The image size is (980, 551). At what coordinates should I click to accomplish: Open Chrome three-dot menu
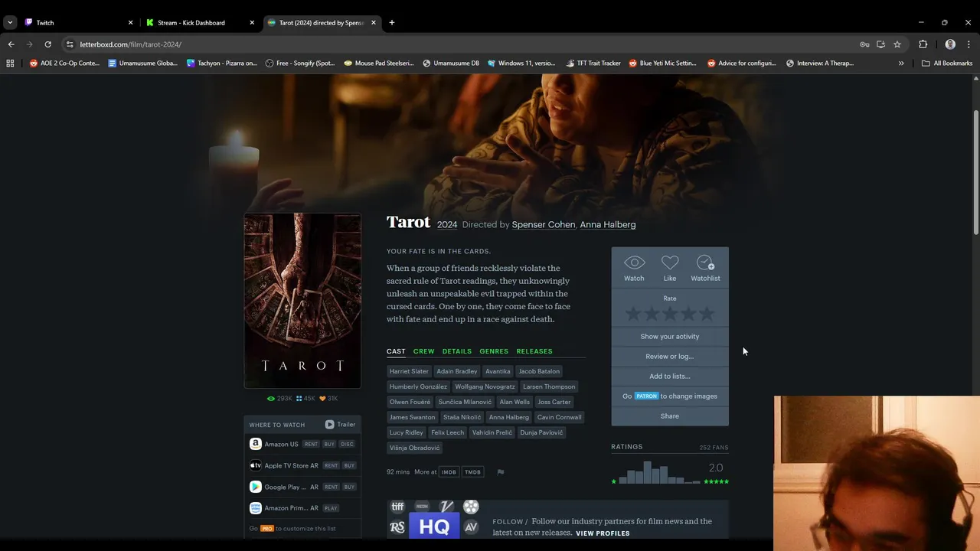[969, 44]
